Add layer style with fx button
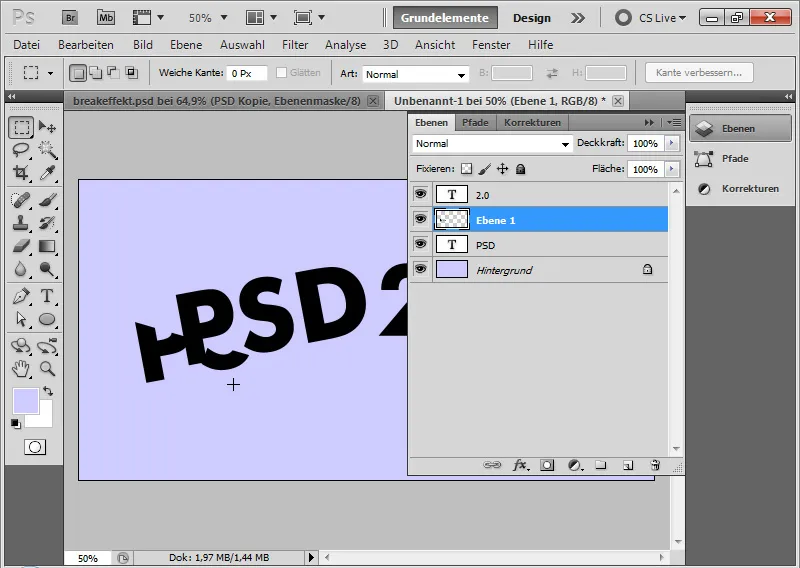The width and height of the screenshot is (800, 568). coord(520,465)
